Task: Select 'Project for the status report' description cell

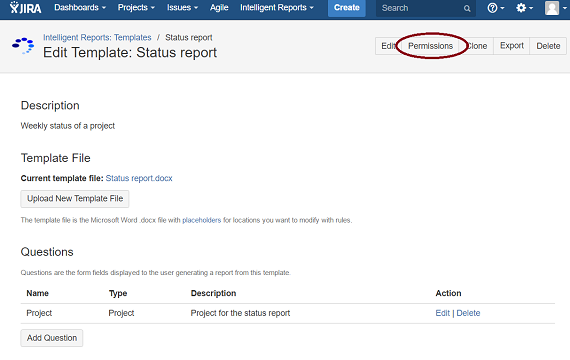Action: tap(240, 313)
